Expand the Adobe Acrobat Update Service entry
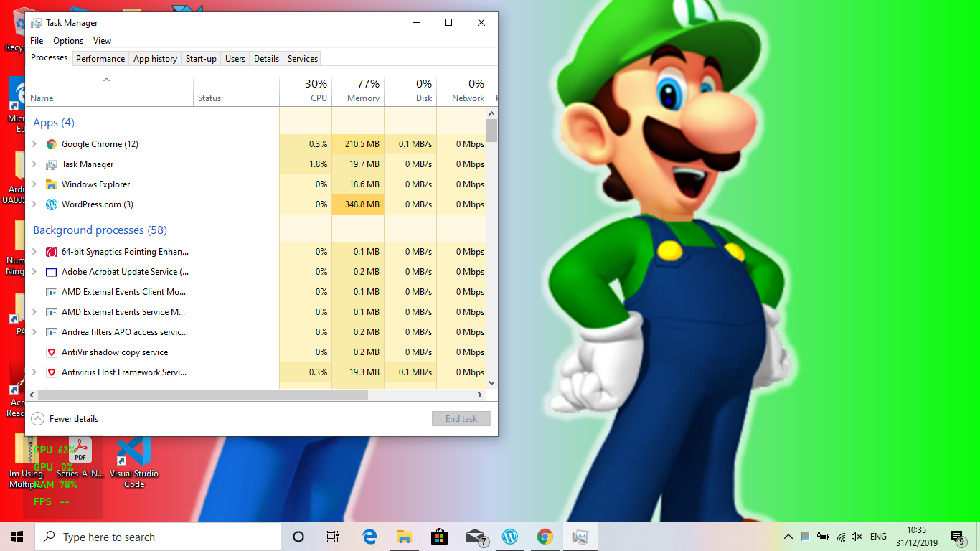 coord(34,272)
